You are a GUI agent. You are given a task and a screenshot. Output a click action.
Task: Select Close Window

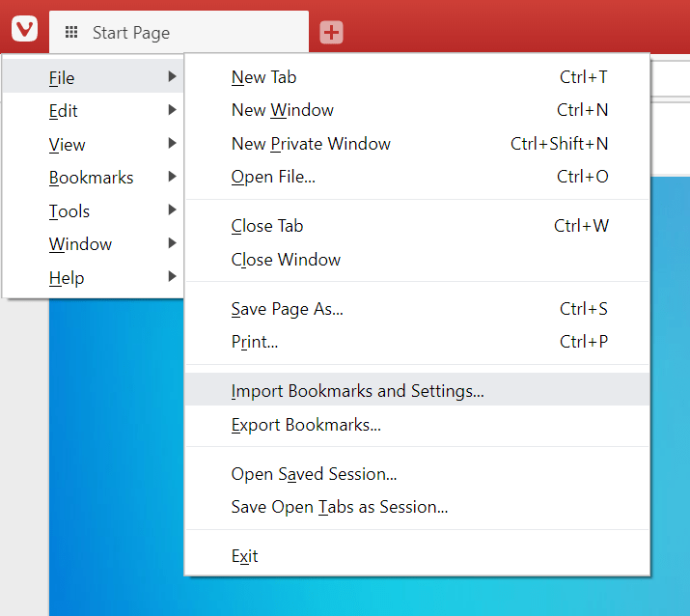click(x=417, y=260)
